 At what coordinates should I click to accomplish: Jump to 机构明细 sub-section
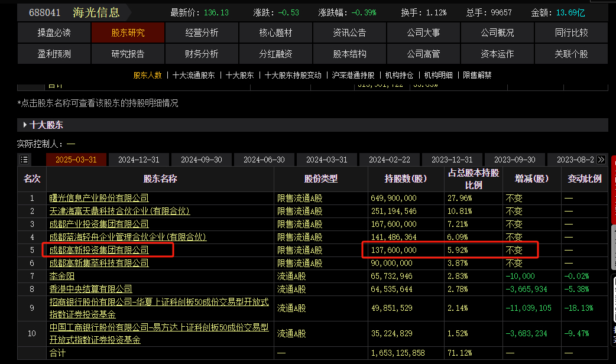439,75
